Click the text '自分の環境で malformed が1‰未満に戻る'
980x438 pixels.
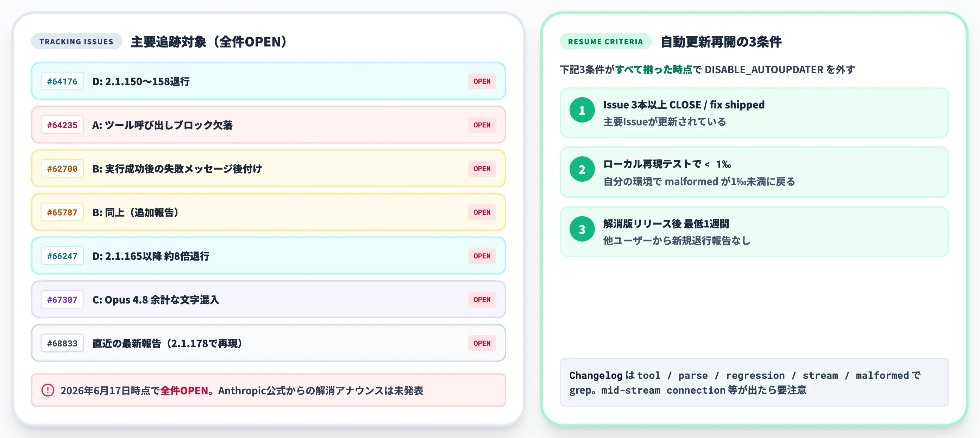[x=699, y=182]
